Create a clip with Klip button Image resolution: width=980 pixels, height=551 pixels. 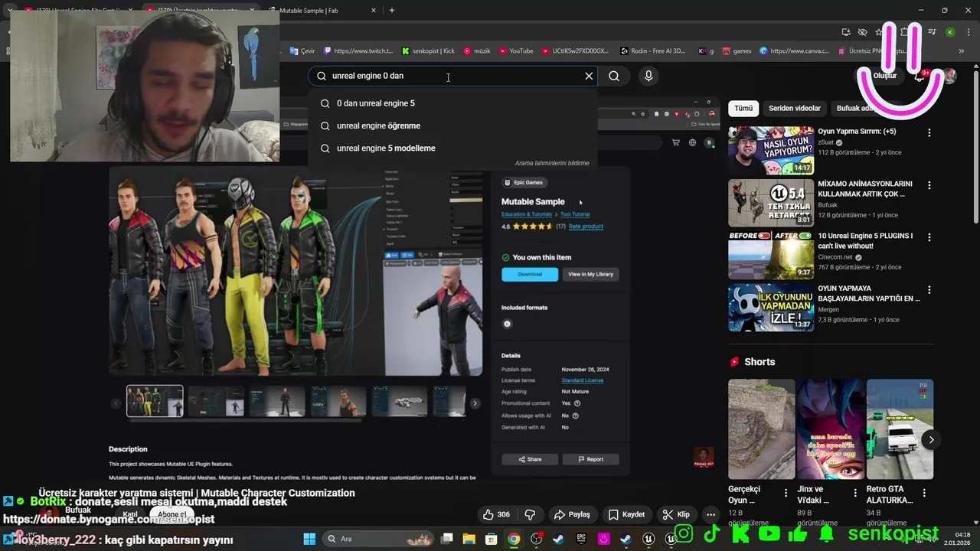[x=676, y=514]
